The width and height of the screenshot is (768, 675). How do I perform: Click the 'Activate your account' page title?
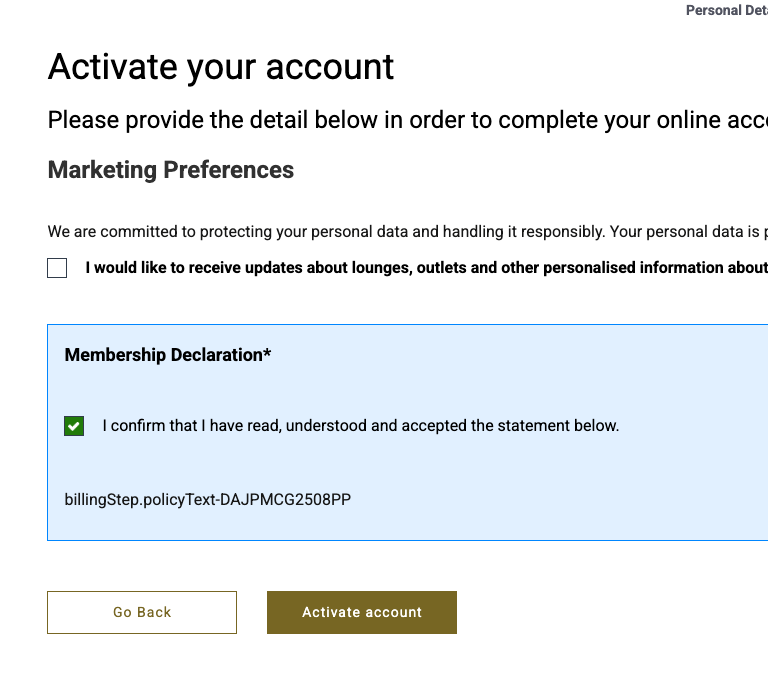tap(221, 67)
